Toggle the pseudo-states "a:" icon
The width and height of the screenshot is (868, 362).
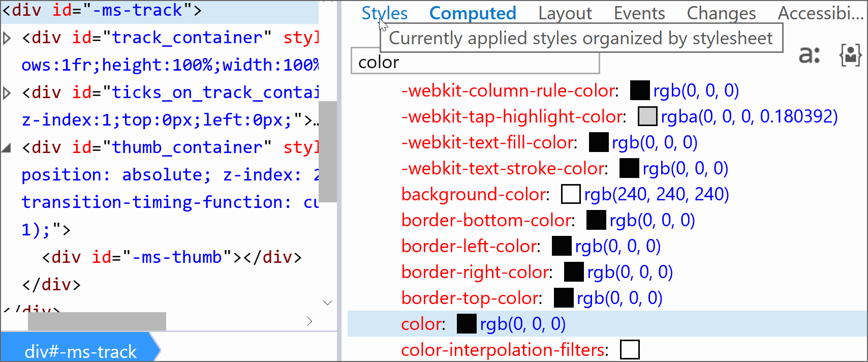[809, 54]
